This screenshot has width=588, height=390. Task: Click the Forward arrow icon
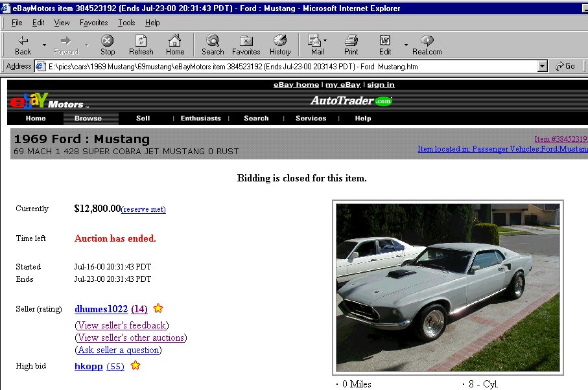[x=65, y=40]
